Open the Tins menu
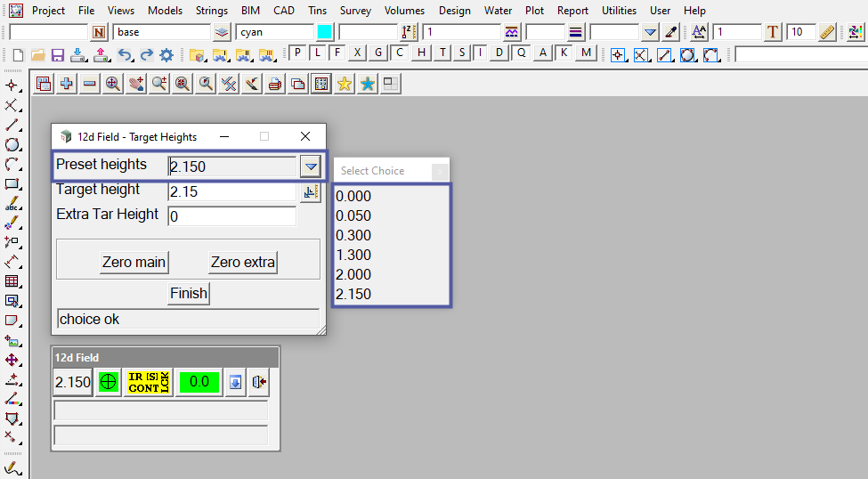This screenshot has height=479, width=868. click(x=317, y=11)
